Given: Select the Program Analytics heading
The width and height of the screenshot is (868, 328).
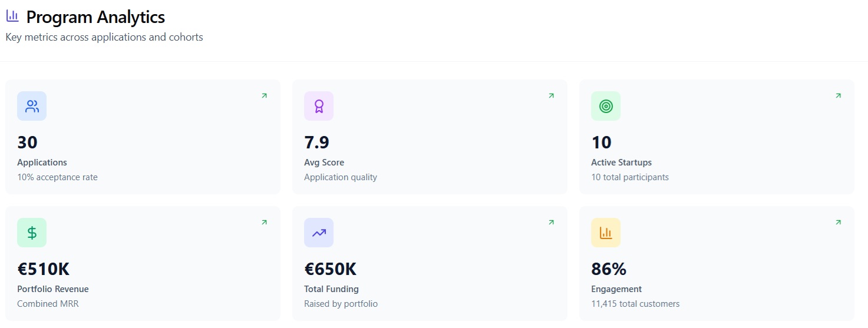Looking at the screenshot, I should click(x=95, y=17).
